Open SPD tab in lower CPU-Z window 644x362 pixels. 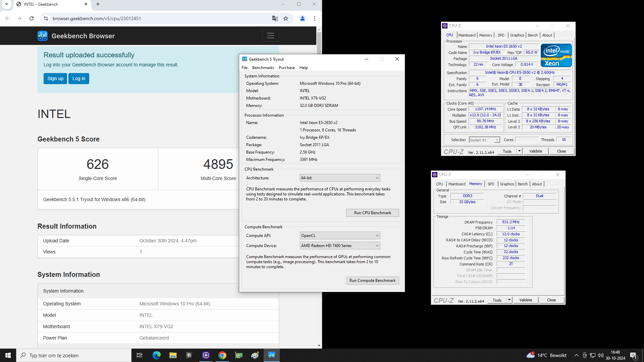coord(491,184)
